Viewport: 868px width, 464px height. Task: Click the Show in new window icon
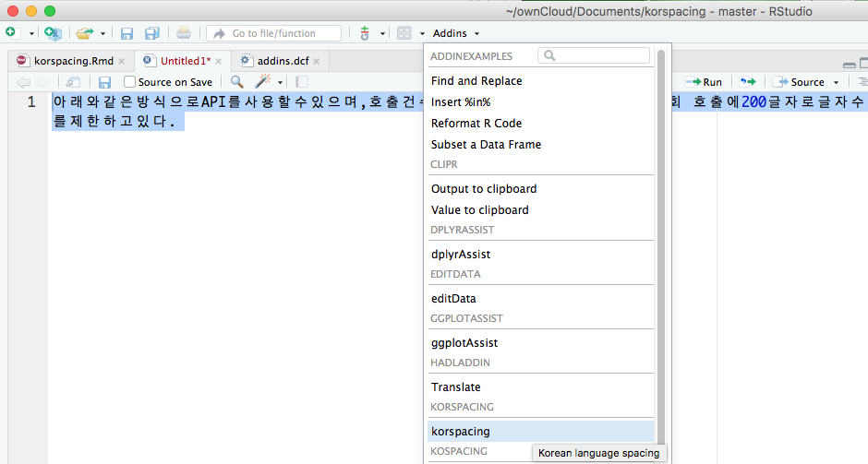click(x=73, y=82)
